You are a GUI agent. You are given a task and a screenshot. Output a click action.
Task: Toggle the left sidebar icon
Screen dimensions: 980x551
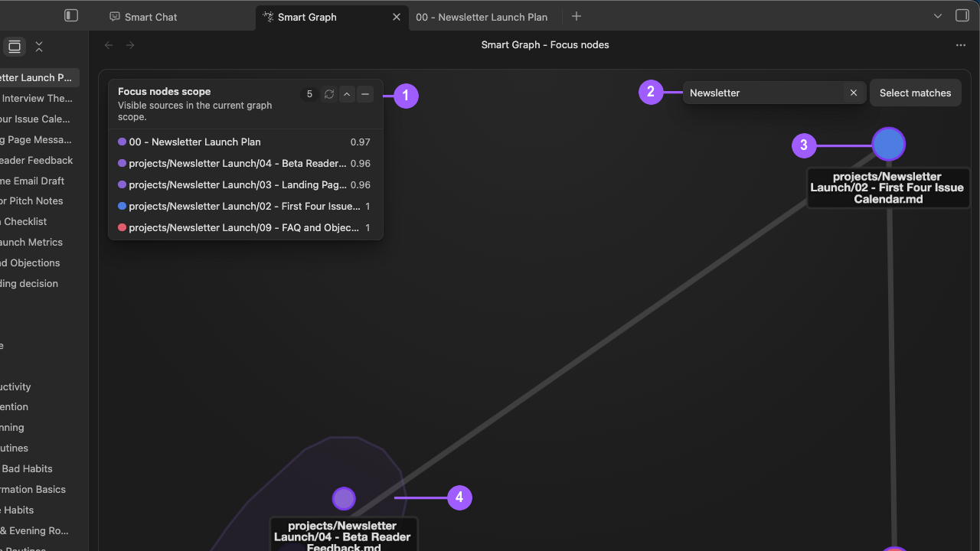71,15
